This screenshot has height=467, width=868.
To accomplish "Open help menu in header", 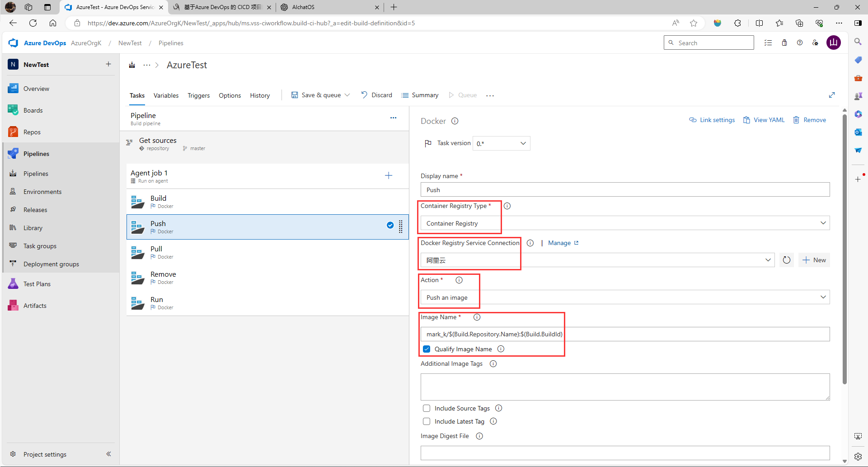I will [800, 43].
